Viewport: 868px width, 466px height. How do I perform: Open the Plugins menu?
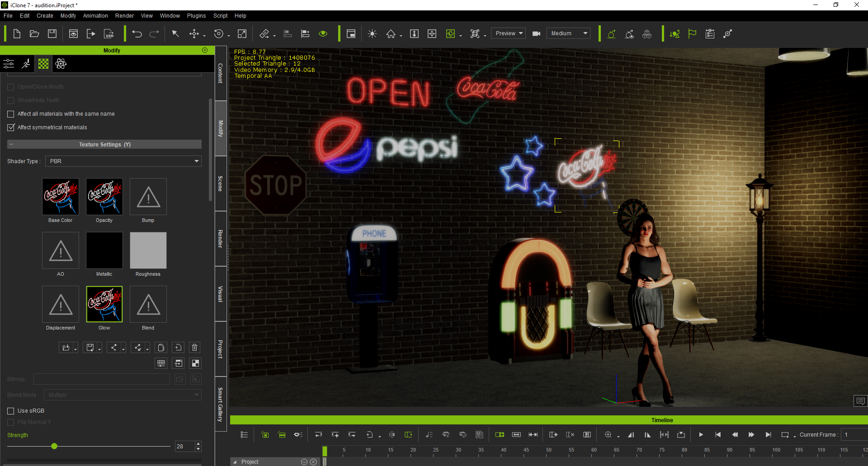pyautogui.click(x=196, y=16)
